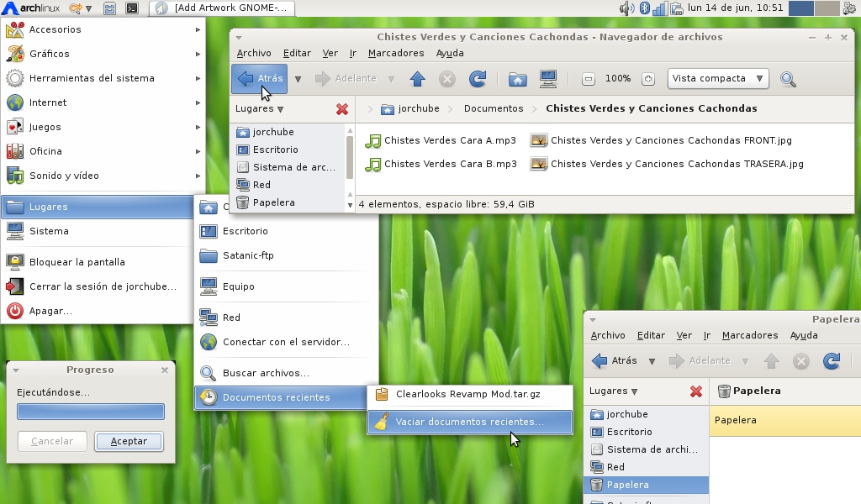Click Atrás button in Papelera window
The height and width of the screenshot is (504, 861).
pos(615,361)
